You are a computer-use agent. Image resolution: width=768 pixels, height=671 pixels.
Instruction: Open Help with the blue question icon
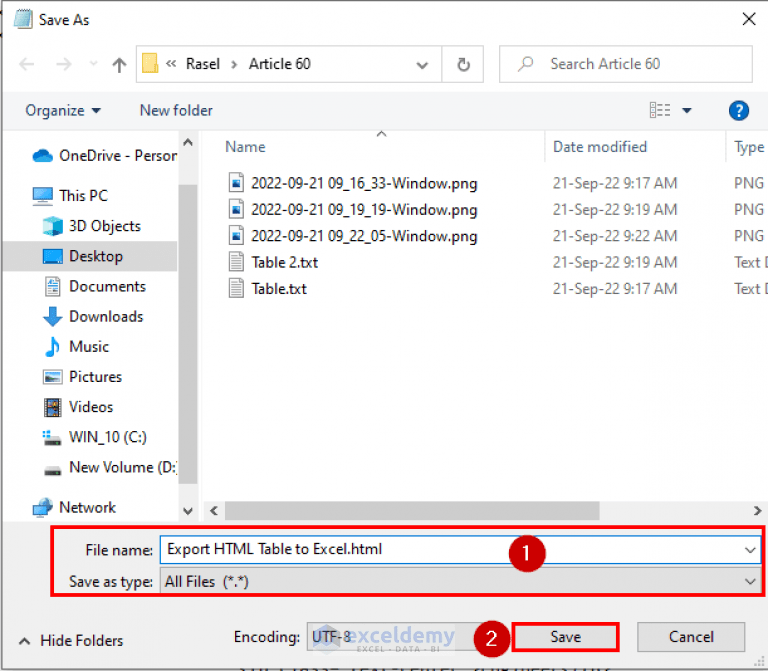click(x=738, y=111)
